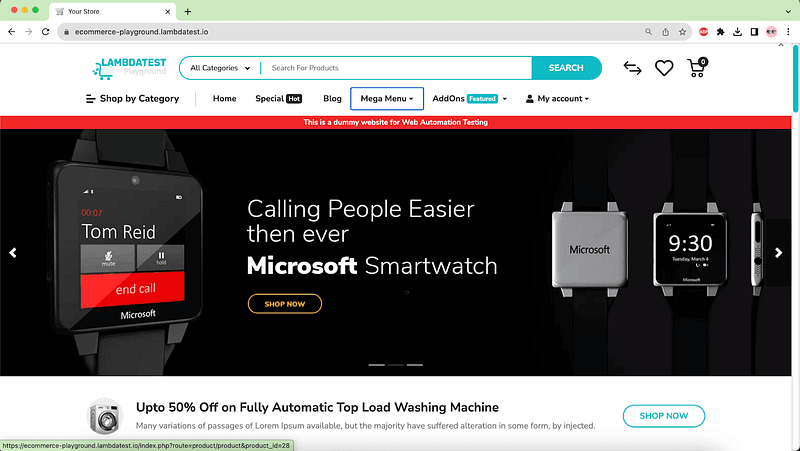Toggle the browser side panel icon
Screen dimensions: 800x451
754,32
